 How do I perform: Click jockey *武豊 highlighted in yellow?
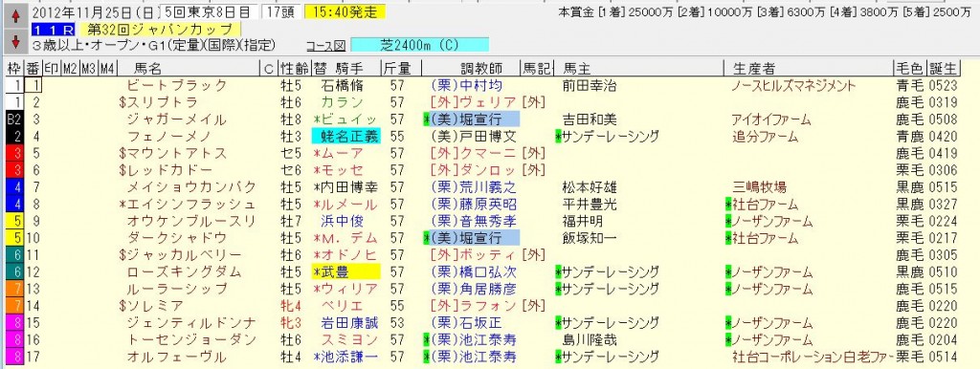345,271
